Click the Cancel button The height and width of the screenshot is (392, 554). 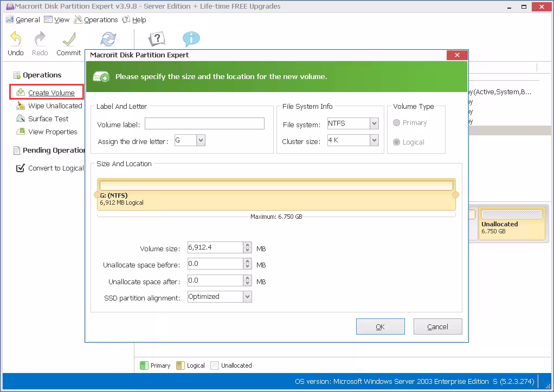coord(438,326)
